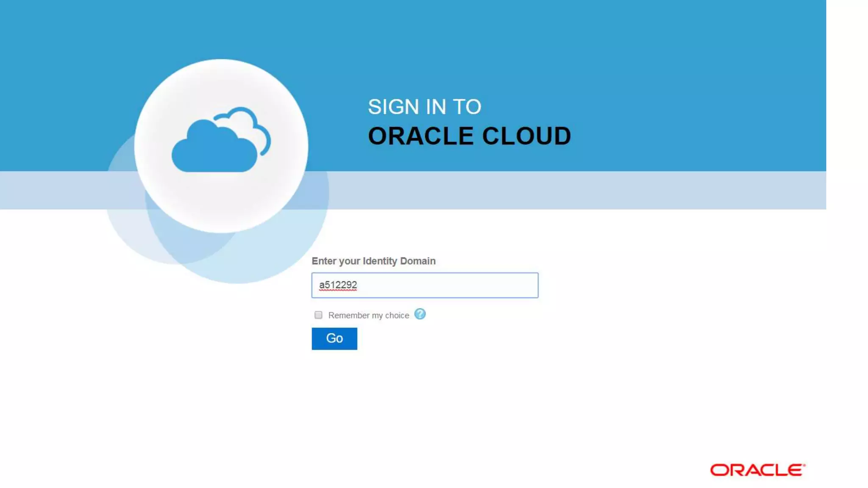Click the "Remember my choice" label text
Viewport: 868px width, 488px height.
pos(368,316)
